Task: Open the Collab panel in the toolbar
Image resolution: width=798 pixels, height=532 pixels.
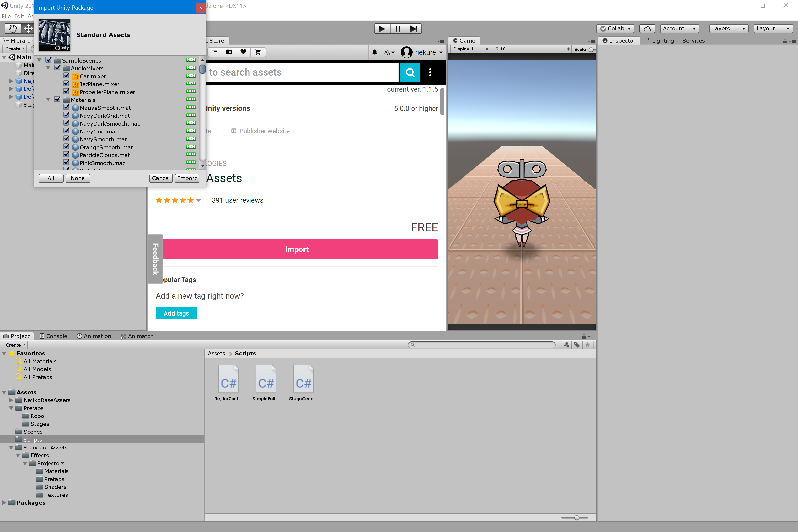Action: point(615,29)
